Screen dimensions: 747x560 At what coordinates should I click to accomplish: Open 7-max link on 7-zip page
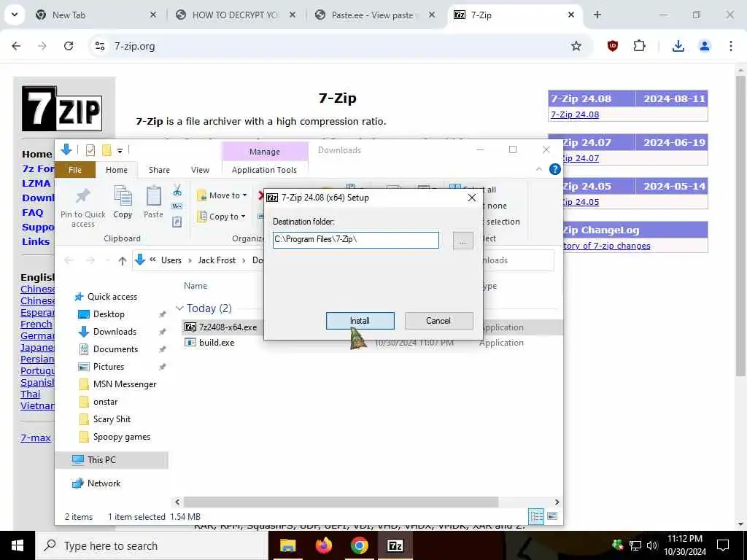point(36,437)
